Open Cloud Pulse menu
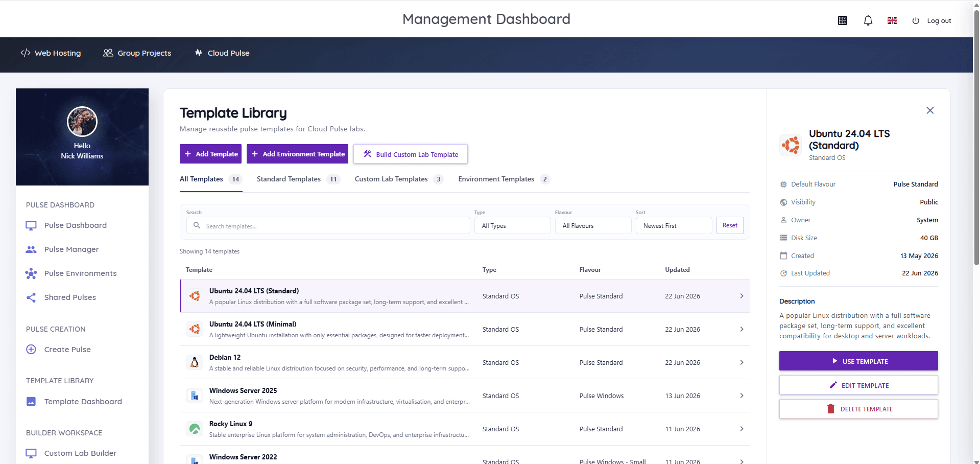Image resolution: width=980 pixels, height=464 pixels. click(x=222, y=53)
